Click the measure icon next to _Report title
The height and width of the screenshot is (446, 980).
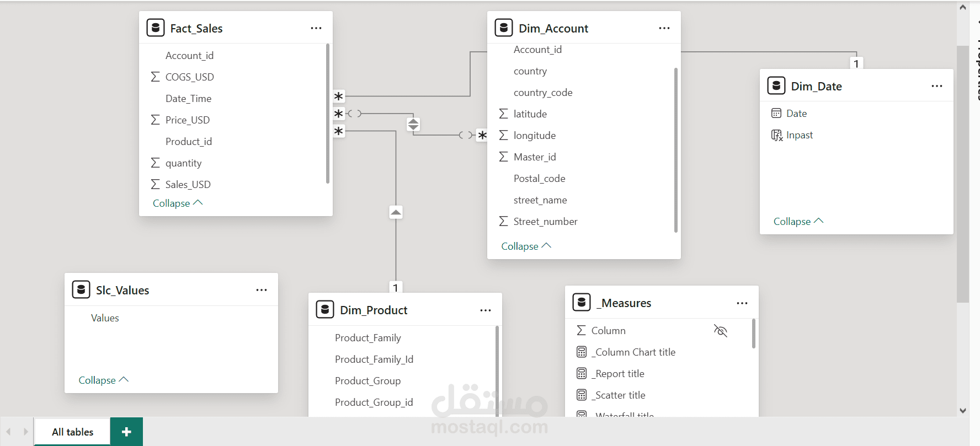click(582, 374)
